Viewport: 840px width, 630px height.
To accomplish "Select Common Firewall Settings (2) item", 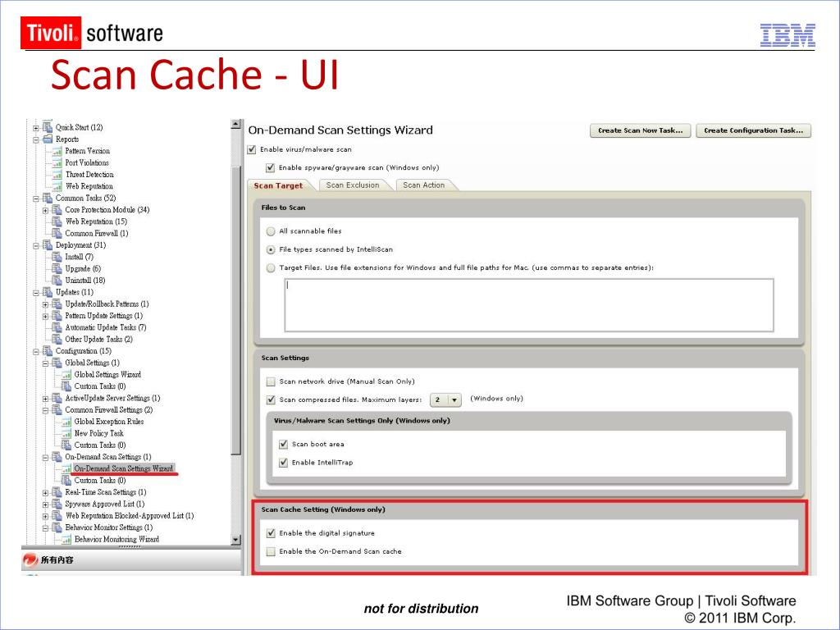I will click(109, 410).
